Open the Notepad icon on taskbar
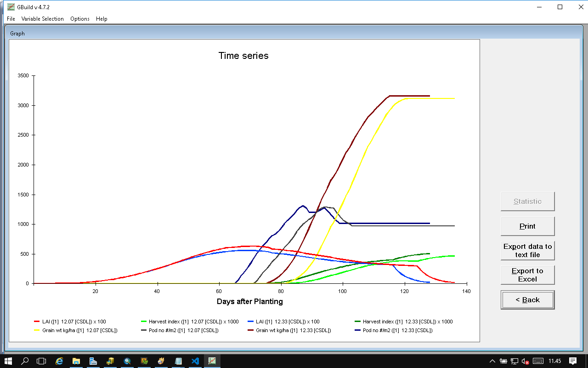The width and height of the screenshot is (588, 368). pos(178,361)
